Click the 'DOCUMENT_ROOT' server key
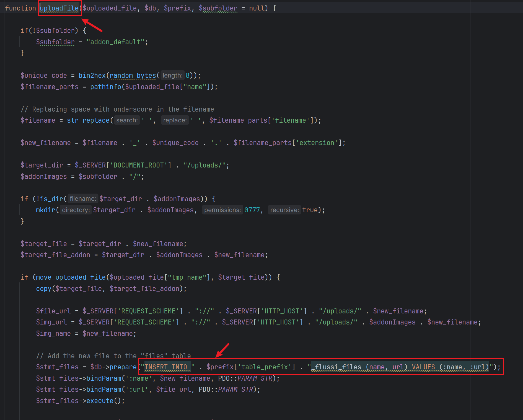The image size is (523, 420). (x=139, y=165)
